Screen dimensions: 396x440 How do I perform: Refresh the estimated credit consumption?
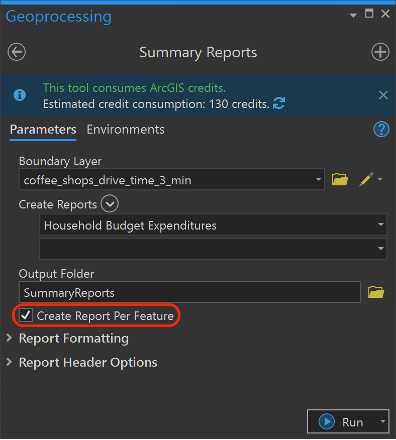point(279,103)
